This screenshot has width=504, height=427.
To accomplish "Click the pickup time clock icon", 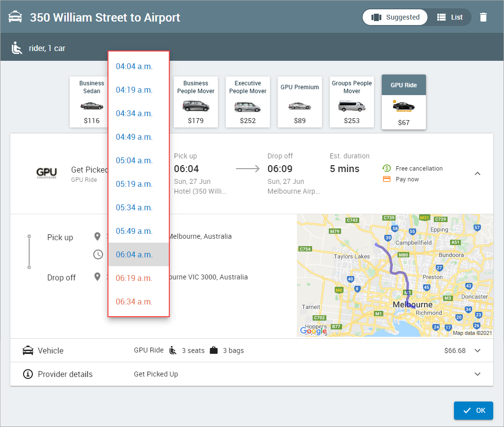I will click(98, 254).
